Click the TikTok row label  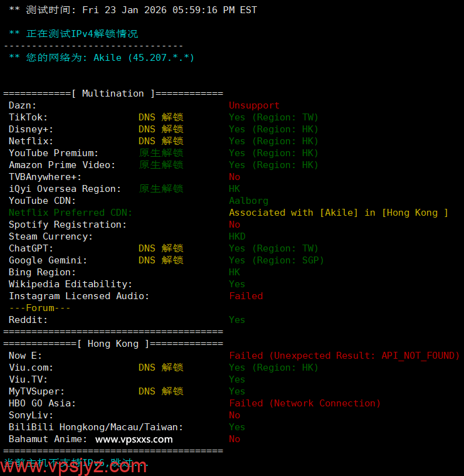[28, 117]
